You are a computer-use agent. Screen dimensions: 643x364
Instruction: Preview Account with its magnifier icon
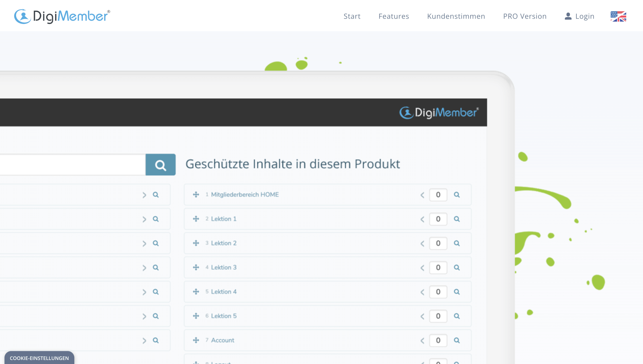pos(457,341)
